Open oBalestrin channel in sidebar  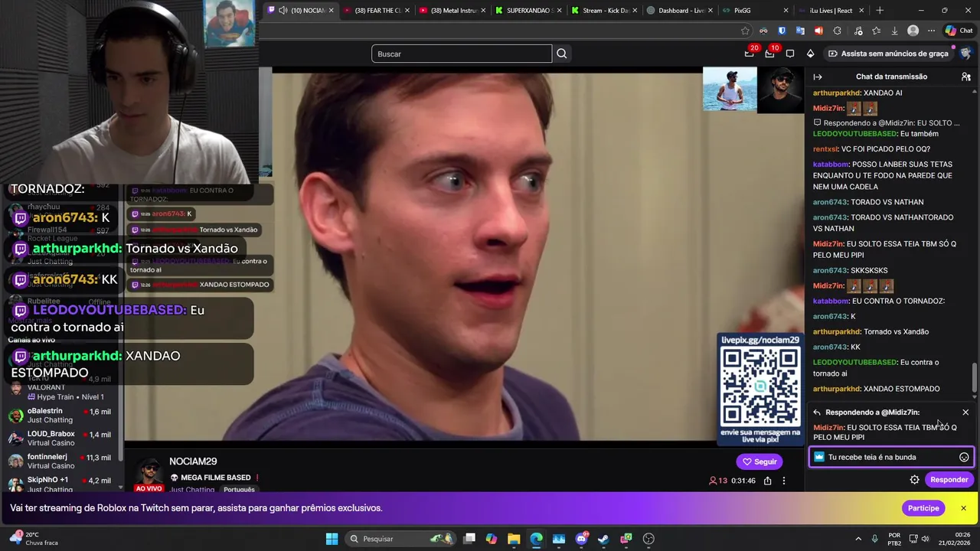click(x=61, y=416)
